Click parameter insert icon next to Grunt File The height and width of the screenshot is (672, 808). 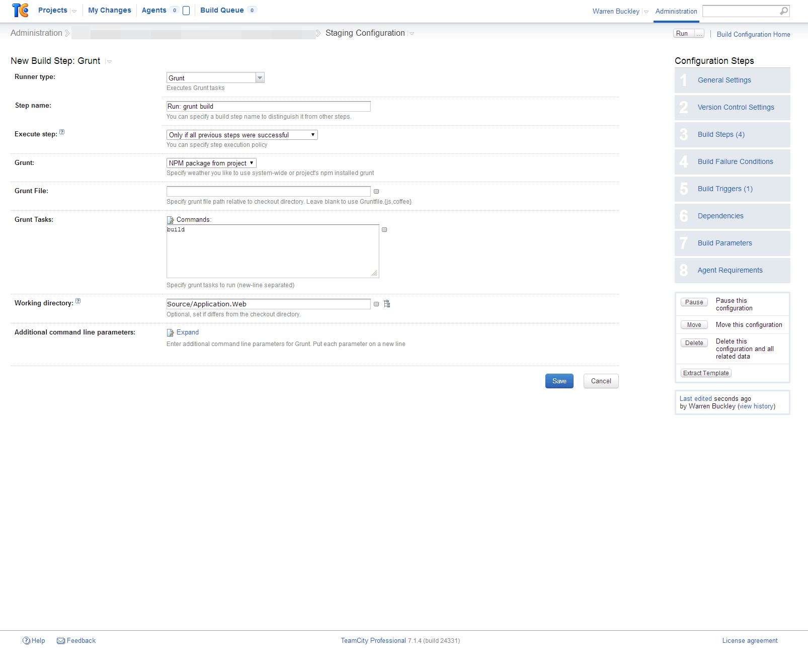pyautogui.click(x=376, y=192)
